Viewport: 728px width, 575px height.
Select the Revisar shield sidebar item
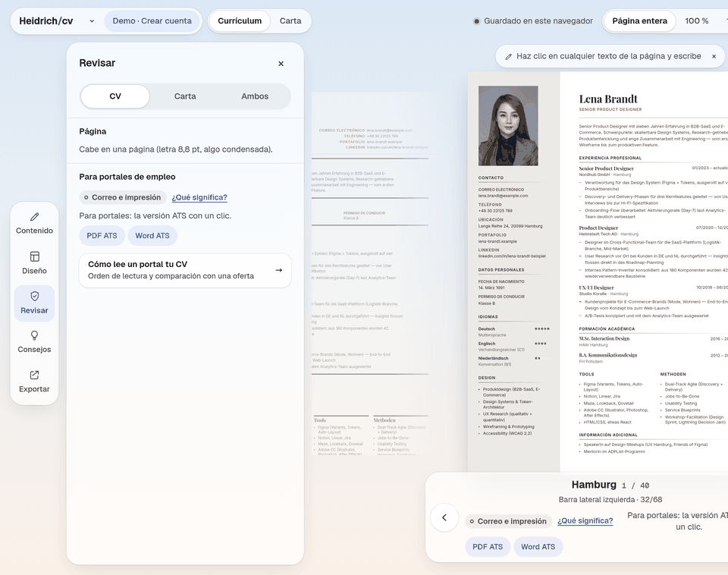tap(34, 303)
